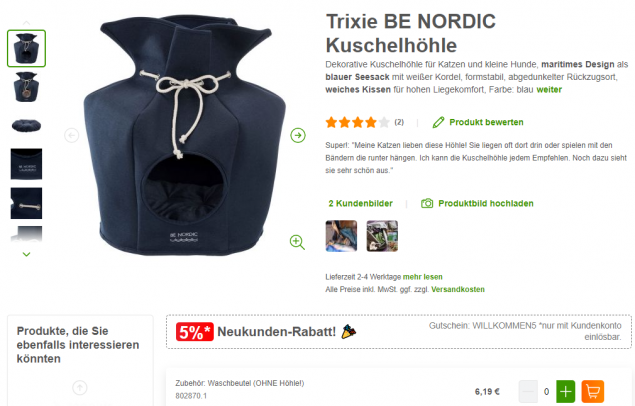Open the 2 Kundenbilder link
Image resolution: width=635 pixels, height=406 pixels.
[360, 204]
